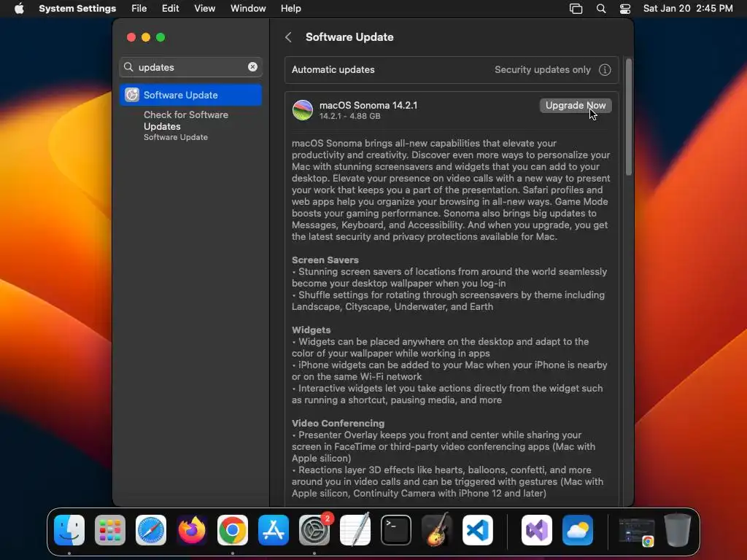Open the File menu
Screen dimensions: 747x560
pos(139,9)
